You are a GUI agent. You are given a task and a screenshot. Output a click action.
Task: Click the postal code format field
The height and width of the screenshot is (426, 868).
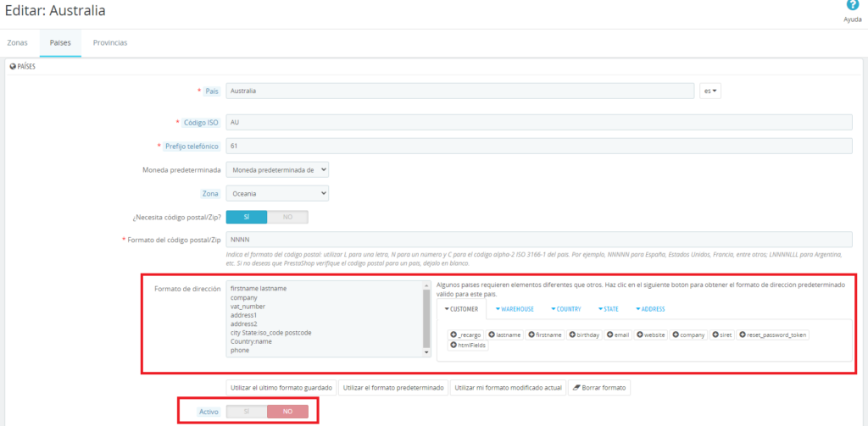click(538, 240)
